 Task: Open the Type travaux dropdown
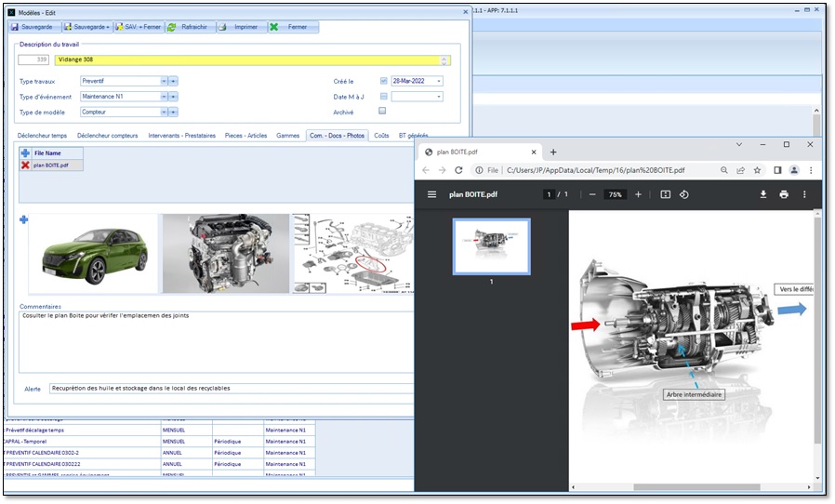164,81
